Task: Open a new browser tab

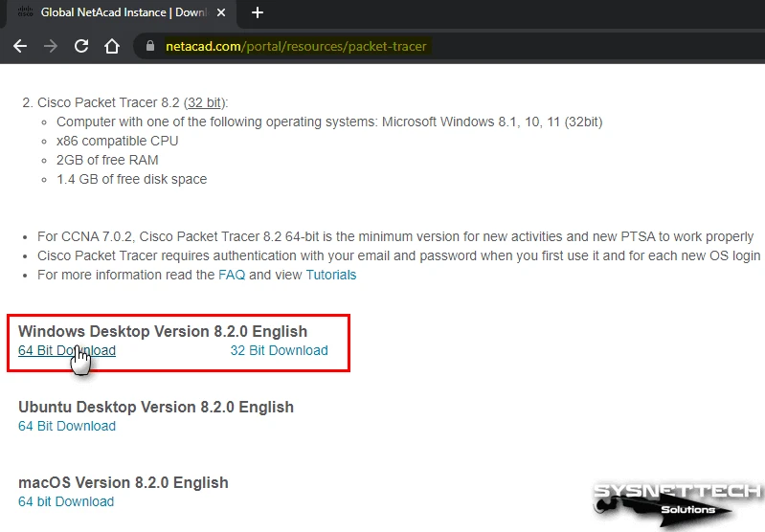Action: point(258,12)
